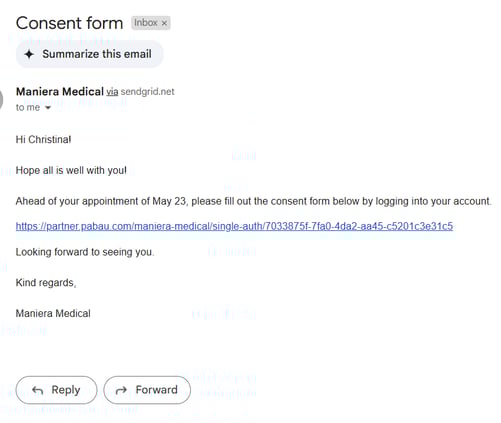Remove the Inbox label with its x
The image size is (501, 423).
[164, 23]
